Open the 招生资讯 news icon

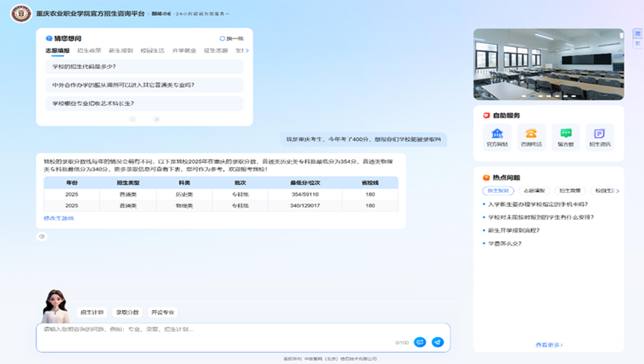click(x=599, y=136)
